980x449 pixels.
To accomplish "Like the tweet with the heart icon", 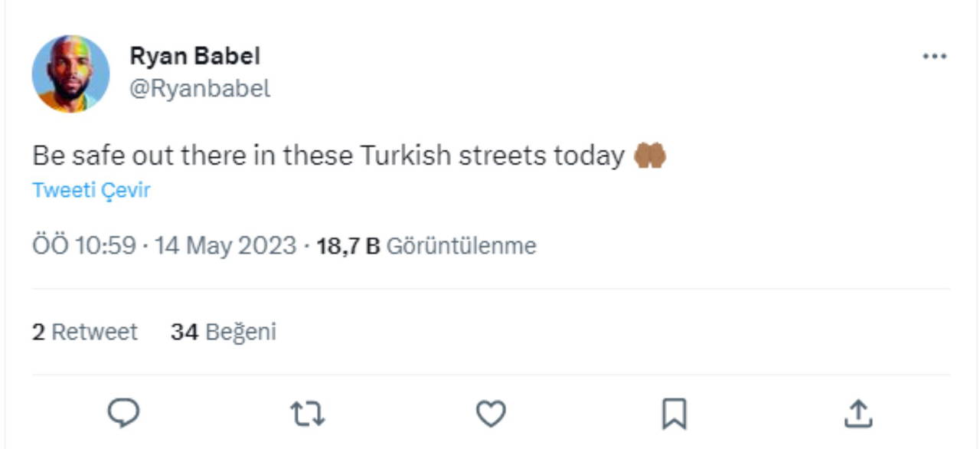I will tap(491, 415).
